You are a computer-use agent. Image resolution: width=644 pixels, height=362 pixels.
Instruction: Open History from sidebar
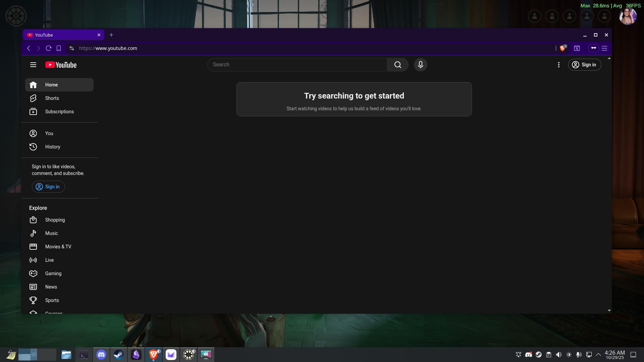(x=53, y=147)
